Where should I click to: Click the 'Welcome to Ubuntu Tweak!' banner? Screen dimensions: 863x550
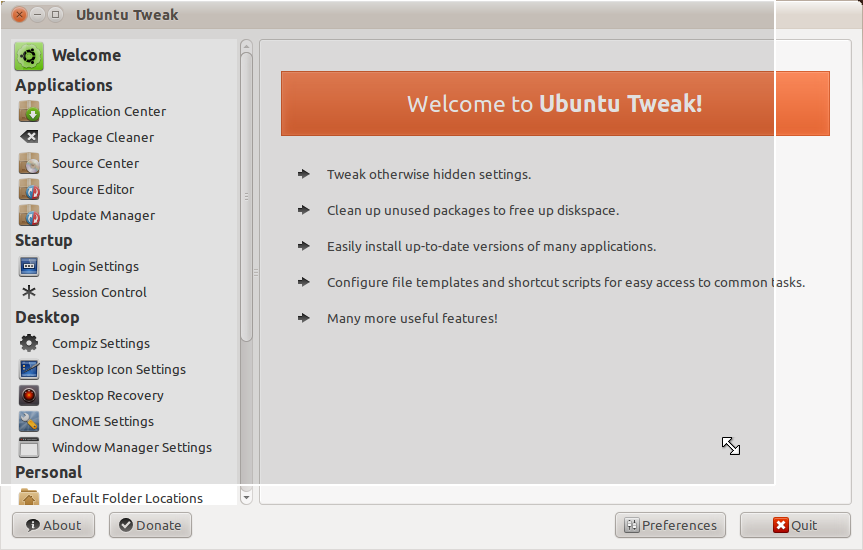click(x=555, y=104)
